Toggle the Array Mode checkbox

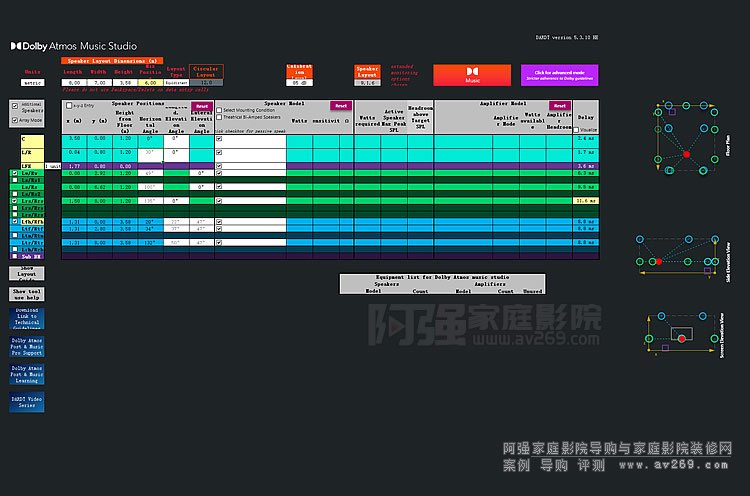pos(15,119)
